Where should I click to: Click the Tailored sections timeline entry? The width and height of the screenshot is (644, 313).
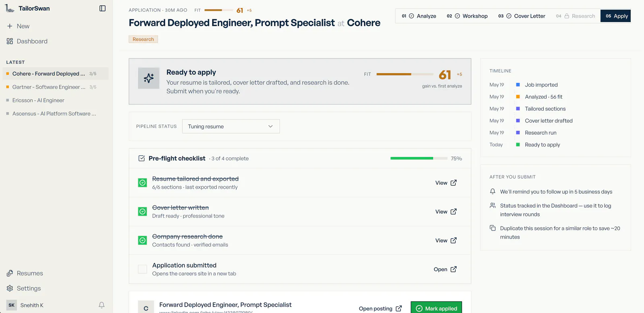(545, 109)
